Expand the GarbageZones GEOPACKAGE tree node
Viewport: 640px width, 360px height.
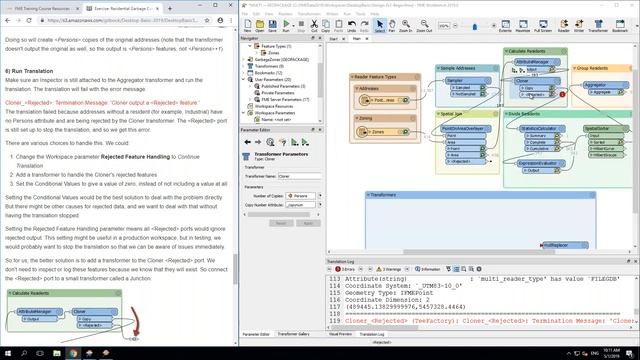(x=244, y=60)
